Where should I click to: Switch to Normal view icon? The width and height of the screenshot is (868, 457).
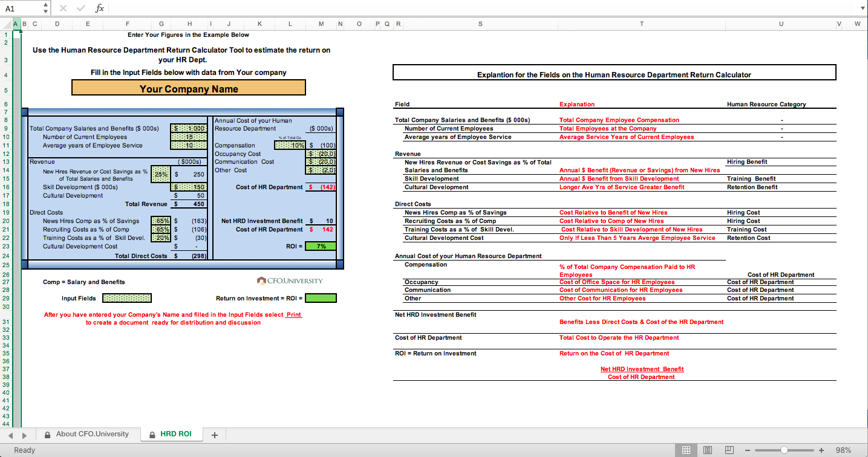(686, 450)
